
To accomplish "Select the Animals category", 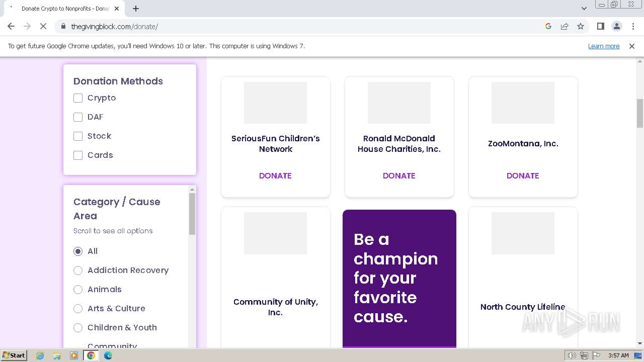I will pos(78,290).
